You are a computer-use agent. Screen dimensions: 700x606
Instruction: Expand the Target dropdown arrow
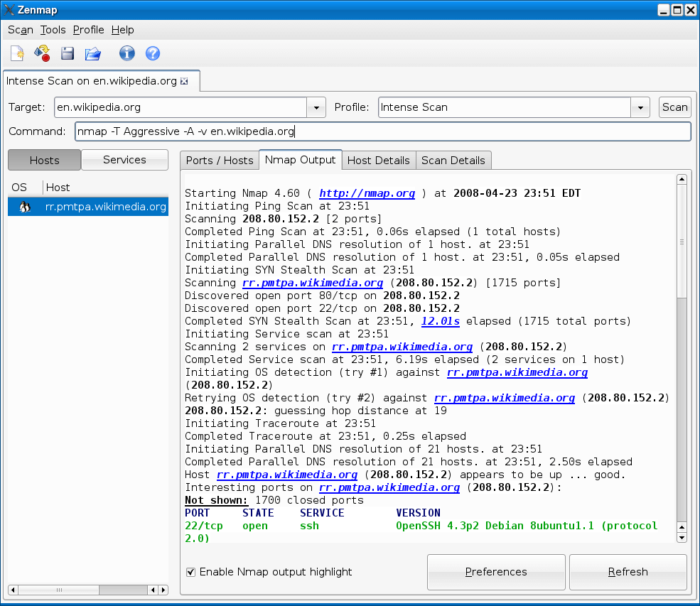pyautogui.click(x=316, y=107)
